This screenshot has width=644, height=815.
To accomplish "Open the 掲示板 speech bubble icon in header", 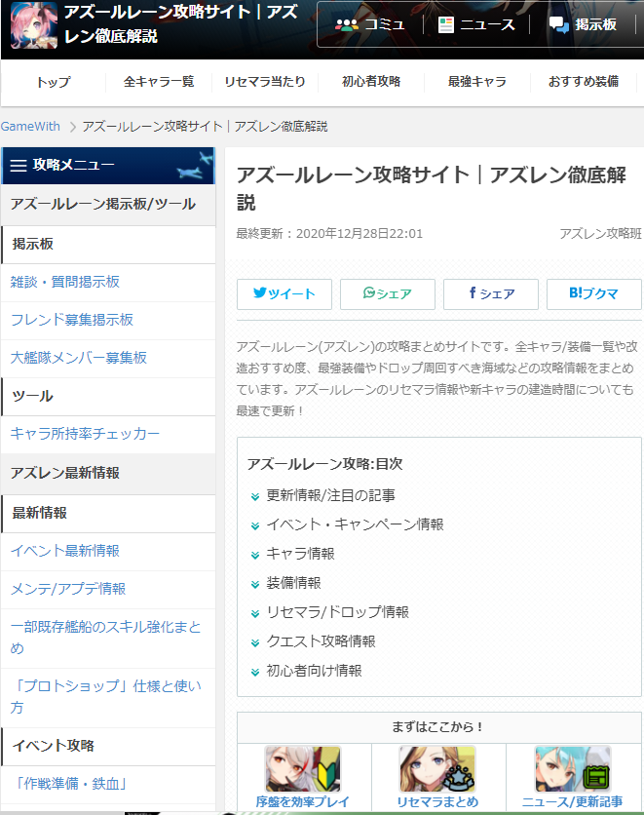I will click(x=559, y=24).
